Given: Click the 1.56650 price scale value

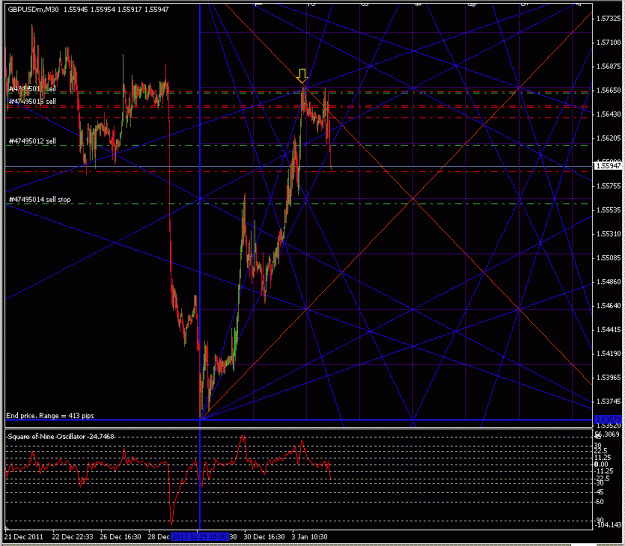Looking at the screenshot, I should pyautogui.click(x=609, y=90).
